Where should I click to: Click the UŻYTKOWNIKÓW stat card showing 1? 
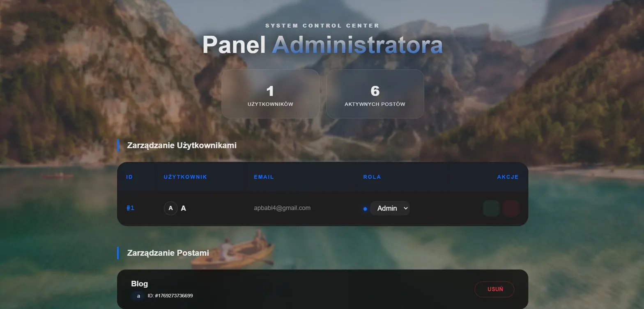(270, 94)
